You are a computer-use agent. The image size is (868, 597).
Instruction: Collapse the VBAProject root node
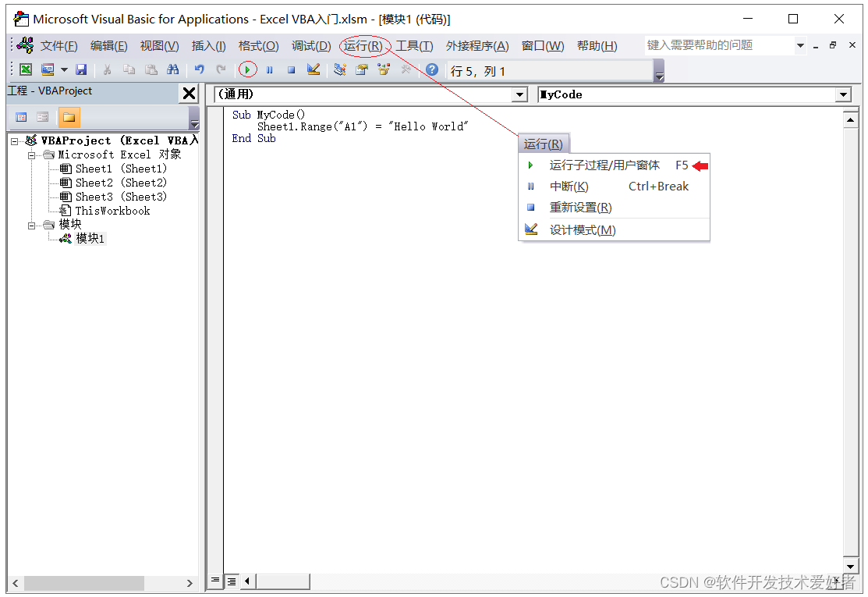[14, 141]
